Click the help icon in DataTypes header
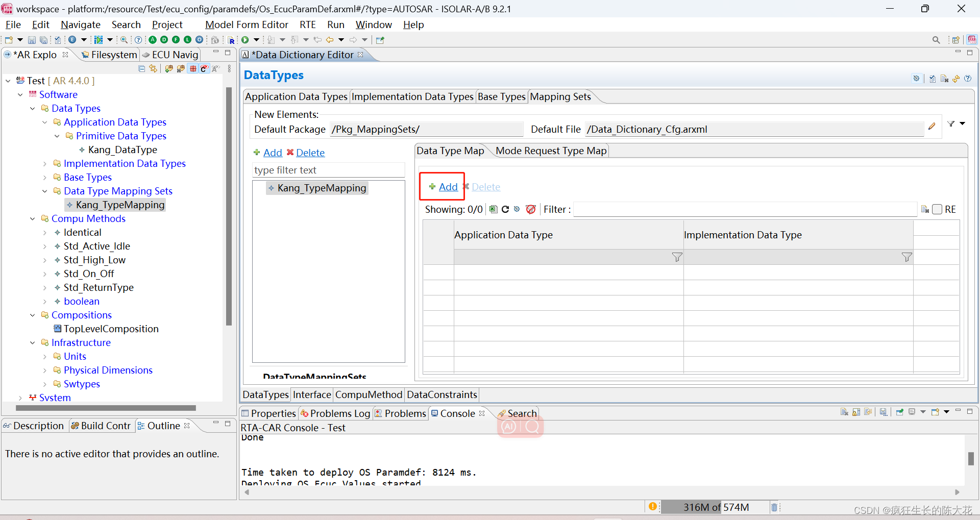This screenshot has width=980, height=520. click(x=968, y=79)
